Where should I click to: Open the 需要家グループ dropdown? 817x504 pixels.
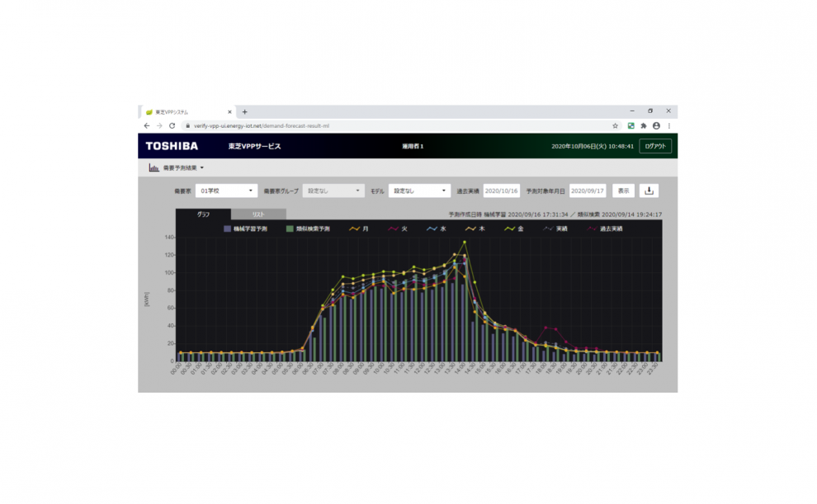click(333, 191)
